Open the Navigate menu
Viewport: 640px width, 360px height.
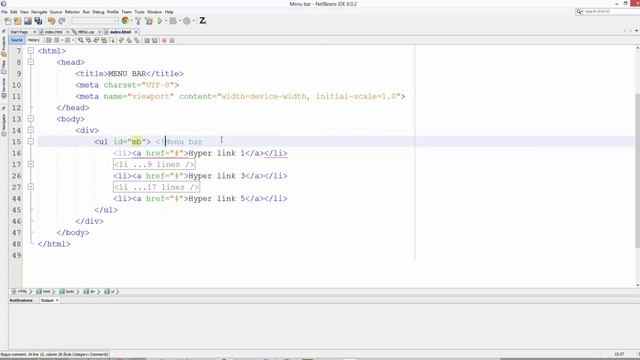point(39,12)
